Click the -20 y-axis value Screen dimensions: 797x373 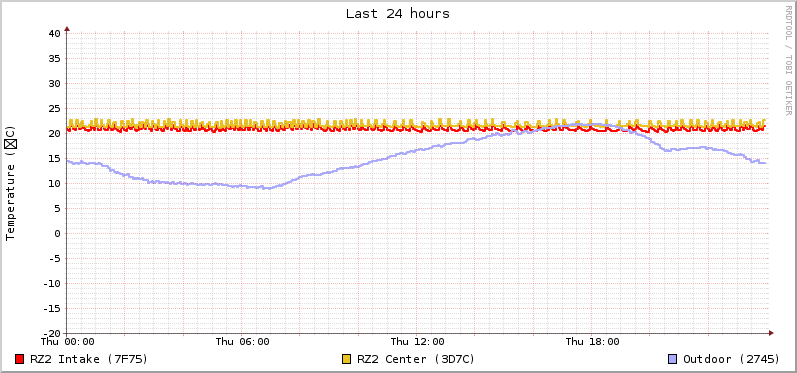51,333
